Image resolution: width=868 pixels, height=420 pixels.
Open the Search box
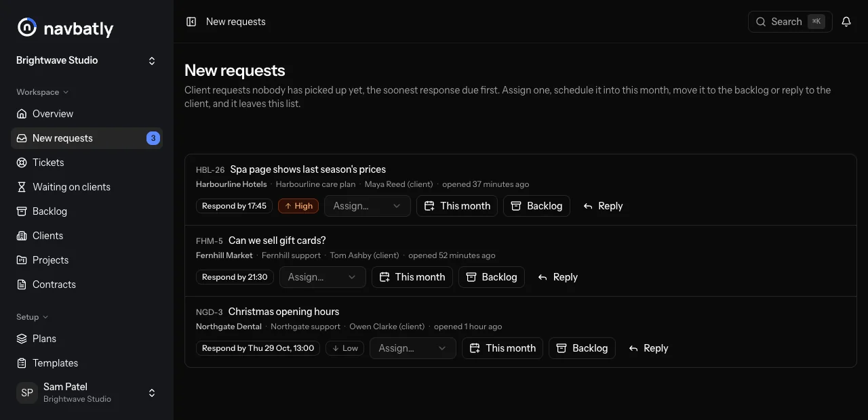click(x=790, y=22)
